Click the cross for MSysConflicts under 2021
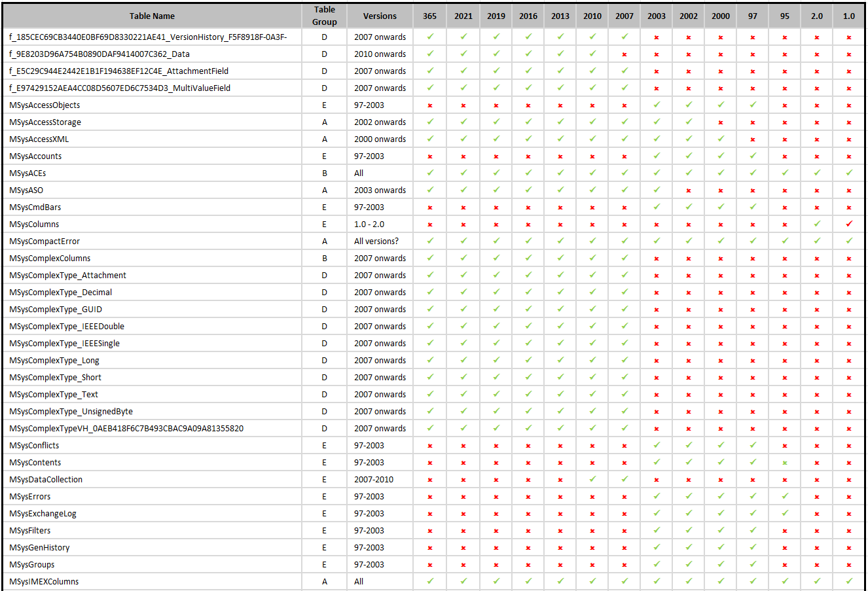This screenshot has width=868, height=591. click(463, 445)
